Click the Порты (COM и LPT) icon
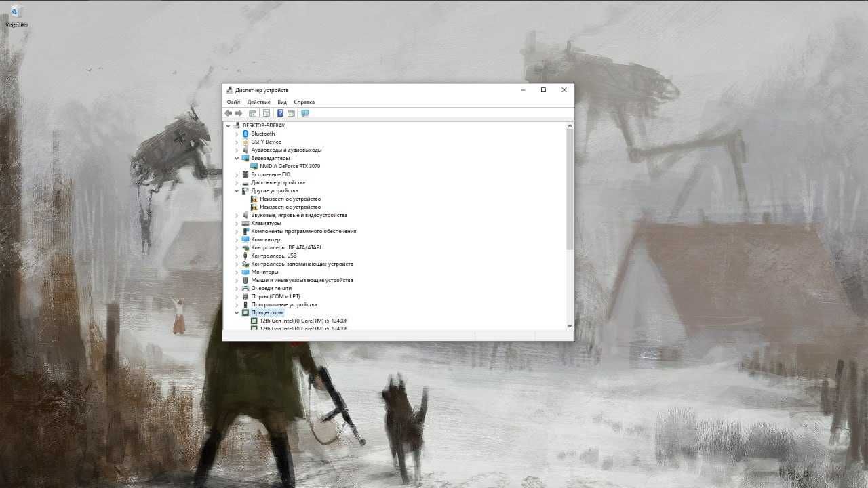This screenshot has width=868, height=488. [x=245, y=296]
